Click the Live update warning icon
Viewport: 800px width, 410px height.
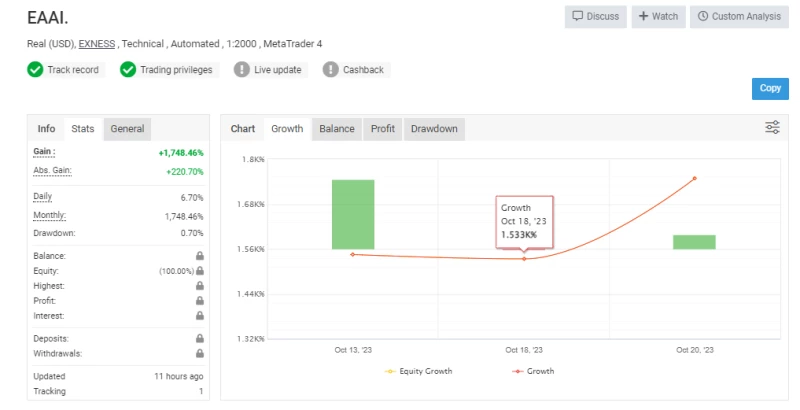point(242,70)
